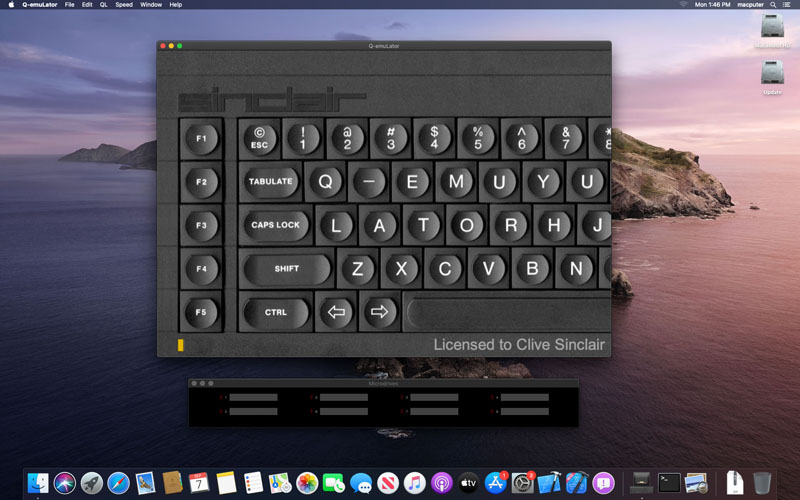Click the dollar sign 4 key
This screenshot has height=500, width=800.
tap(434, 138)
